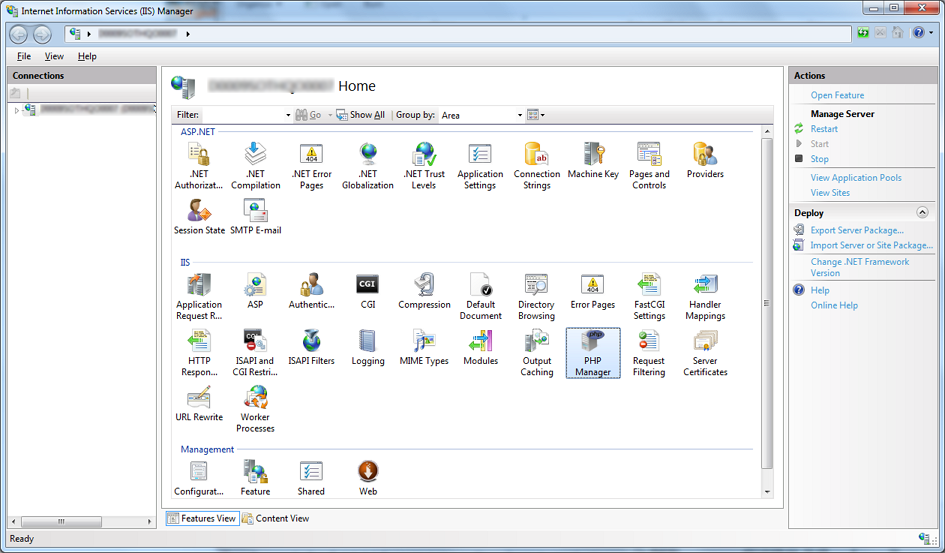Open the Web Platform Installer icon
The width and height of the screenshot is (945, 553).
pos(368,478)
